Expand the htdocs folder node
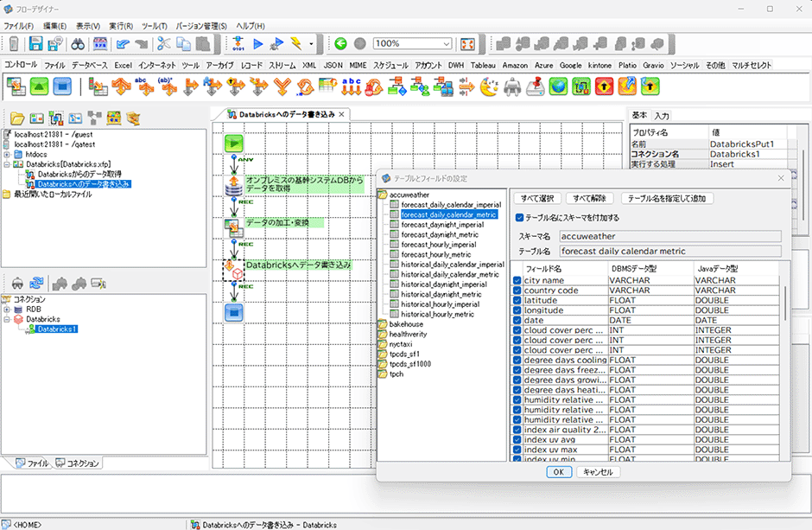The width and height of the screenshot is (812, 530). (x=7, y=154)
